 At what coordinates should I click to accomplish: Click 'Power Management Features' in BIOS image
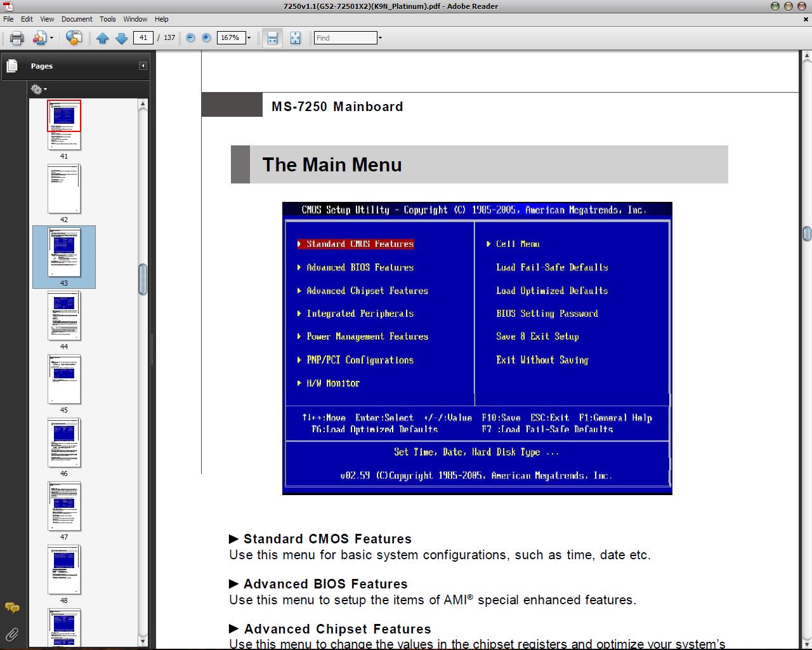tap(367, 336)
